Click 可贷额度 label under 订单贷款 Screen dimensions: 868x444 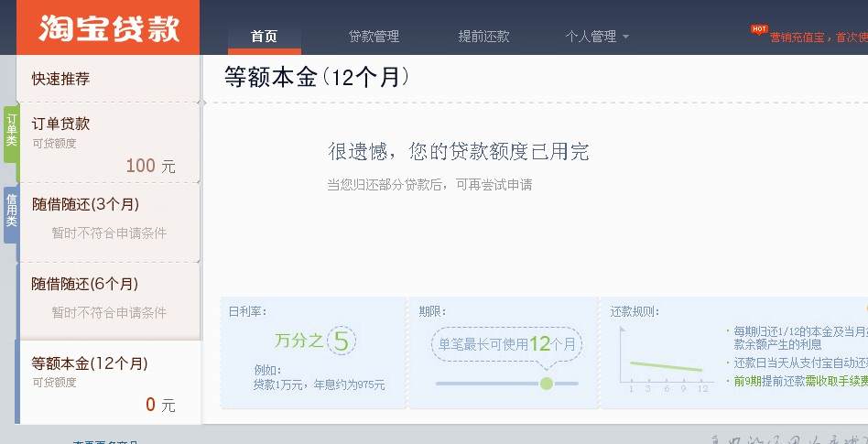click(54, 144)
